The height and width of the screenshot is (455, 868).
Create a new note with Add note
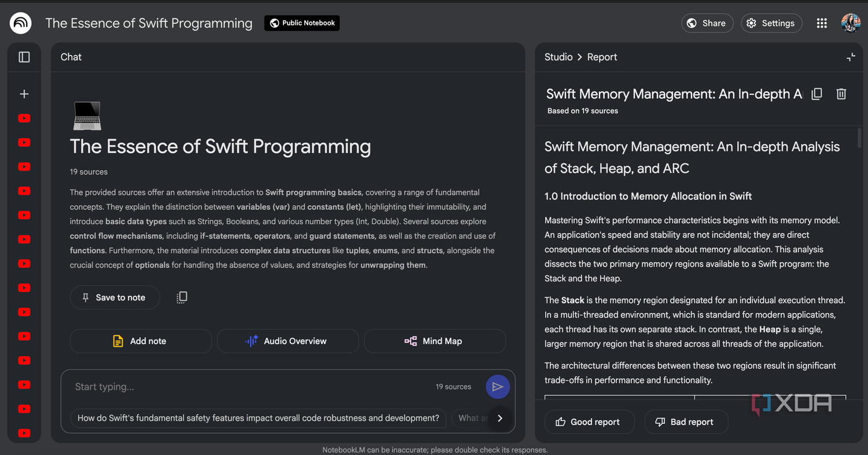tap(141, 341)
